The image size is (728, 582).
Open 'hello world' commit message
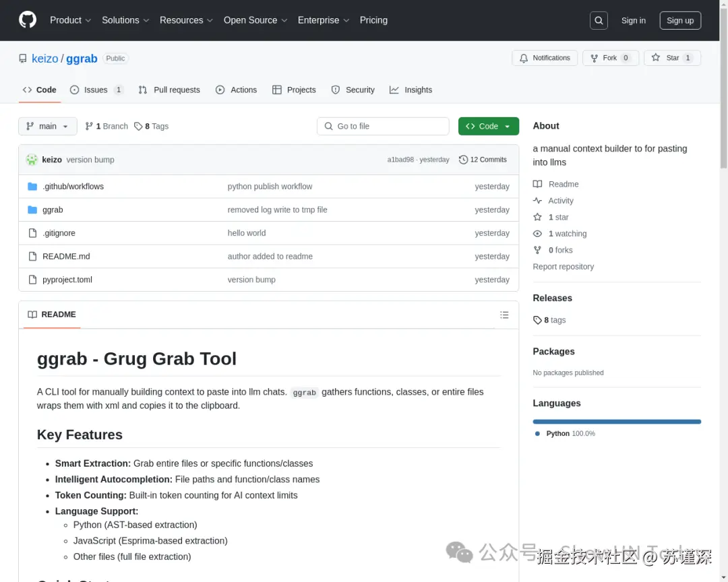(247, 233)
